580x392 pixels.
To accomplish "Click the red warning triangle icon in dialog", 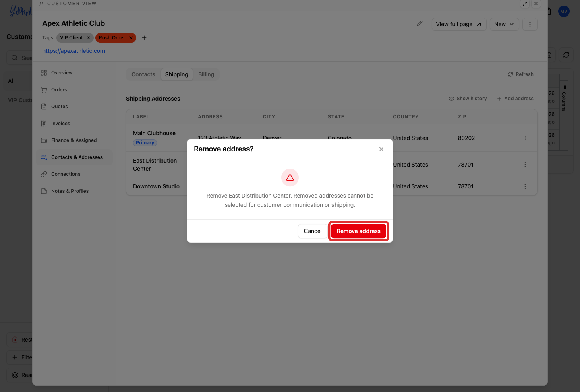I will 290,177.
